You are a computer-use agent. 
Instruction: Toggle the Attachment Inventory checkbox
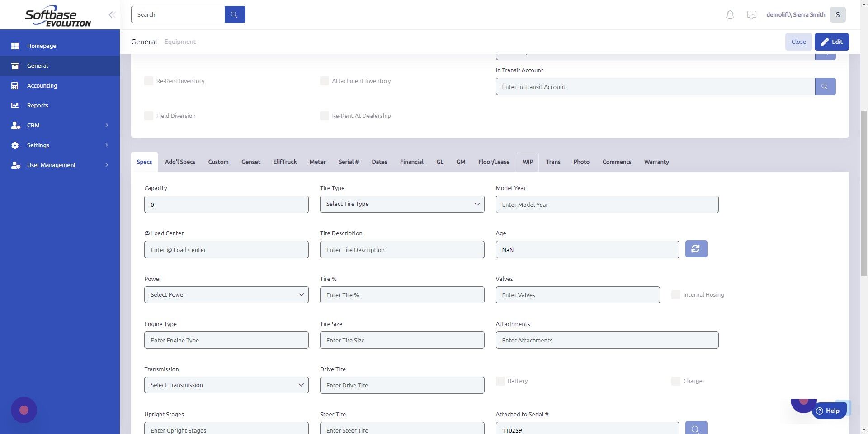pos(324,81)
